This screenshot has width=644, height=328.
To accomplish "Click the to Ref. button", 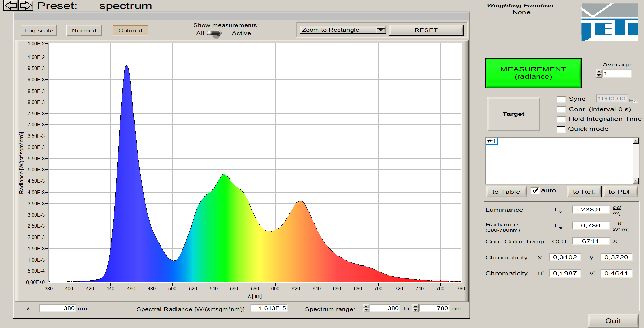I will click(584, 192).
